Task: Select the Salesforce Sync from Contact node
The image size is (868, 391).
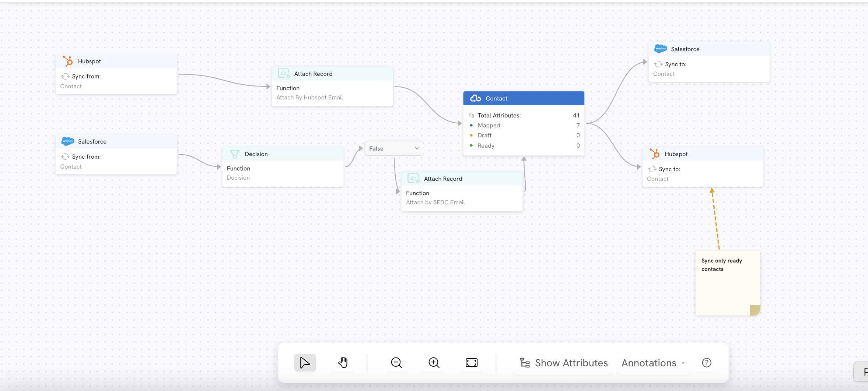Action: (x=116, y=154)
